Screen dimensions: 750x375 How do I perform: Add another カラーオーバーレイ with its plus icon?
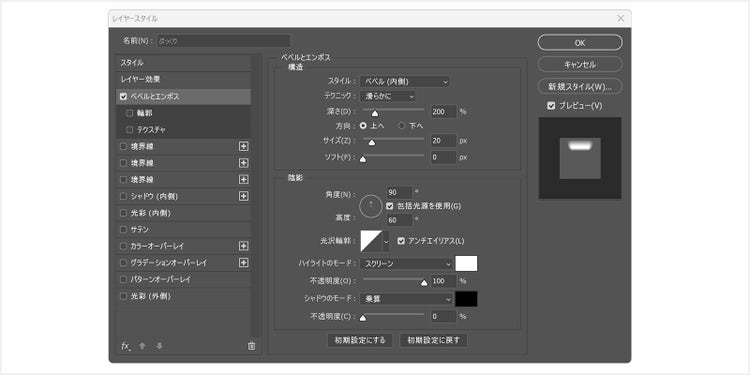tap(243, 246)
